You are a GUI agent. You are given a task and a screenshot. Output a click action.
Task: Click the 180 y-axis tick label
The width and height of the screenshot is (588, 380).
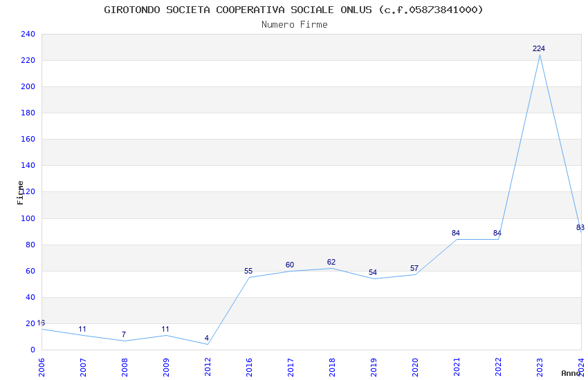click(x=28, y=113)
